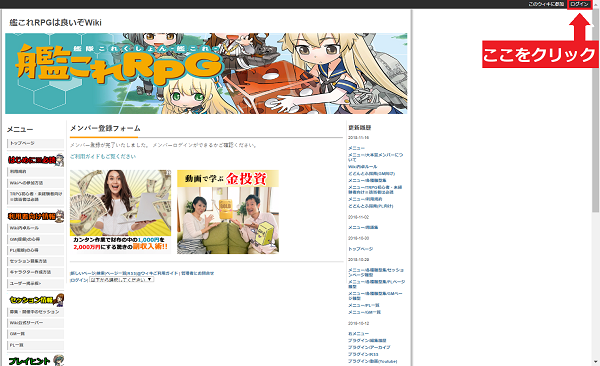Click the 金投資 video advertisement
This screenshot has width=600, height=366.
click(x=228, y=212)
